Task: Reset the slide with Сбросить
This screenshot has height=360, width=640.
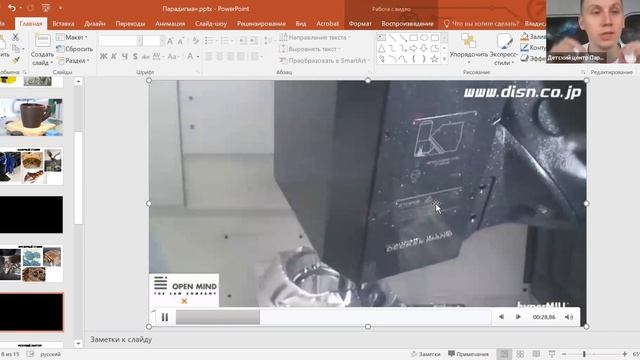Action: coord(75,49)
